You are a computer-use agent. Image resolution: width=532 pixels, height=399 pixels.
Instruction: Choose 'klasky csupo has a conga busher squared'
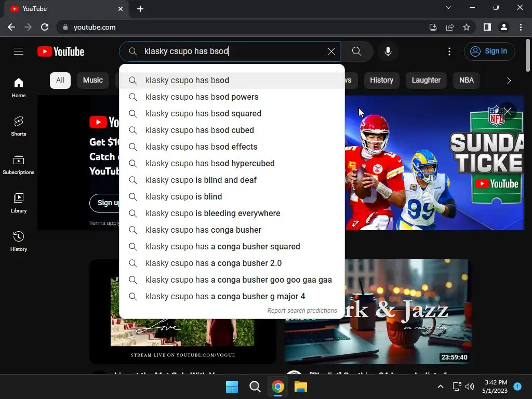[x=232, y=247]
